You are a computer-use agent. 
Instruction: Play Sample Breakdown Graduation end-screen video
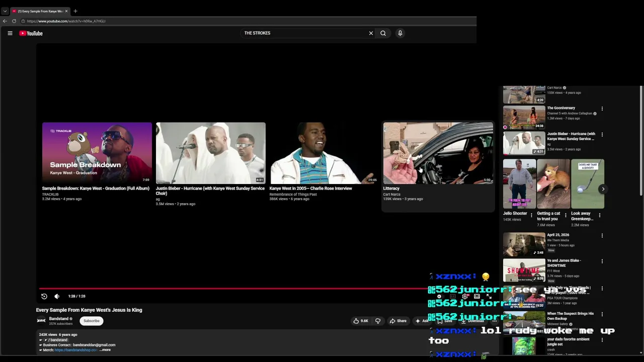coord(97,153)
